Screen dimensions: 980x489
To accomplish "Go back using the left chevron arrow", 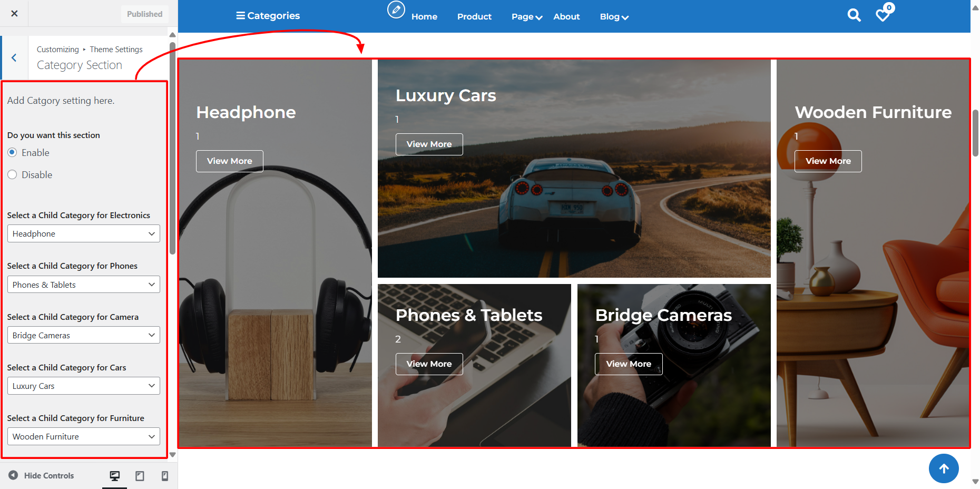I will coord(14,58).
